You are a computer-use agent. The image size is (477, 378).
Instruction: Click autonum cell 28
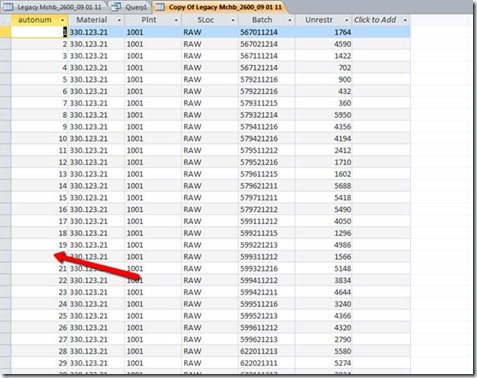pos(39,352)
